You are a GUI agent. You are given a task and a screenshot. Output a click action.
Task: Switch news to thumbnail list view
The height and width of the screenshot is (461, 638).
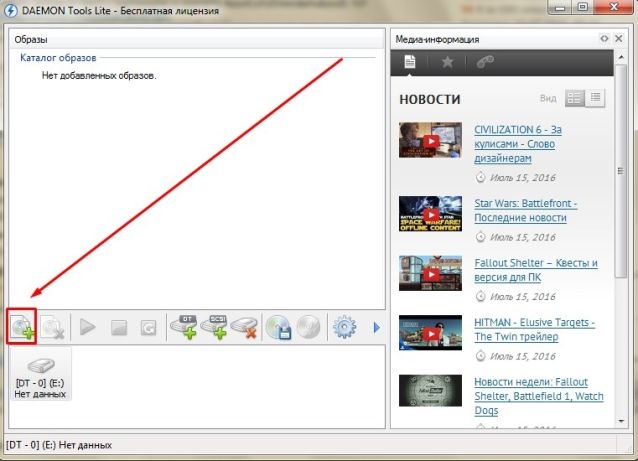(575, 98)
